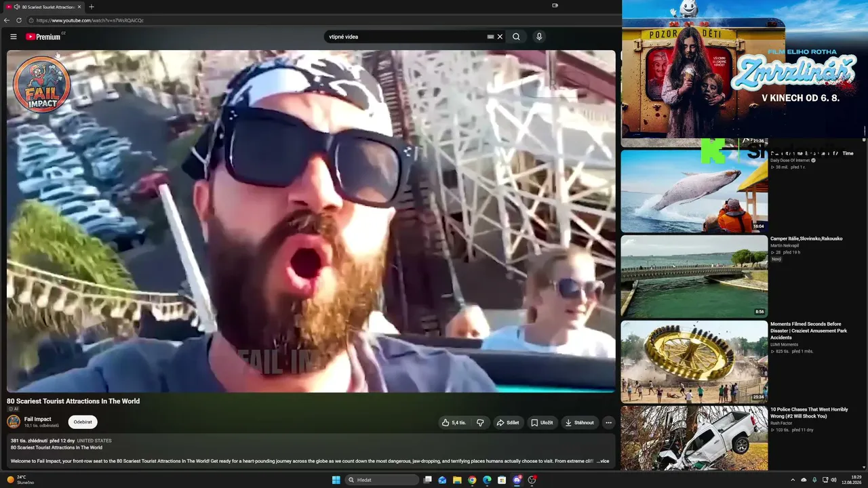Open the jumping whale video thumbnail
Screen dimensions: 868x488
(x=694, y=191)
